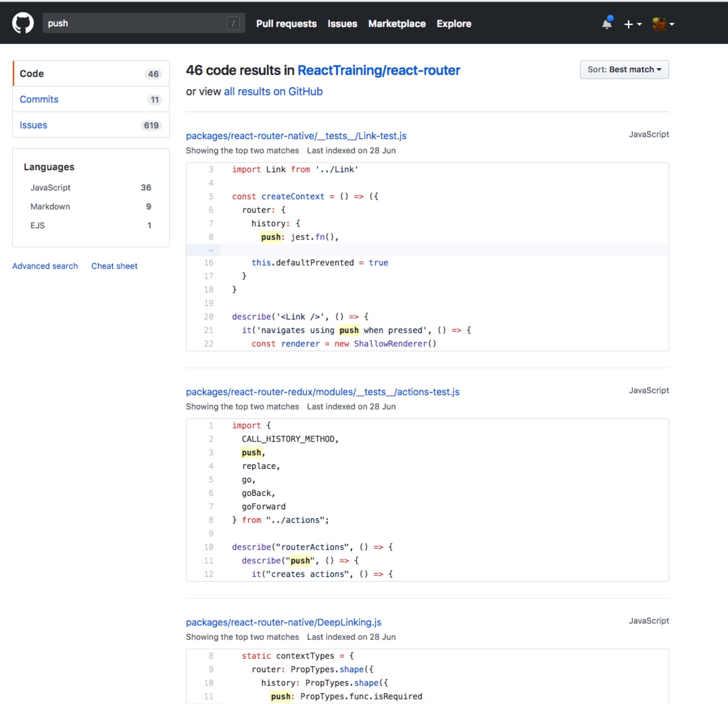Go to Pull requests in header

[286, 24]
